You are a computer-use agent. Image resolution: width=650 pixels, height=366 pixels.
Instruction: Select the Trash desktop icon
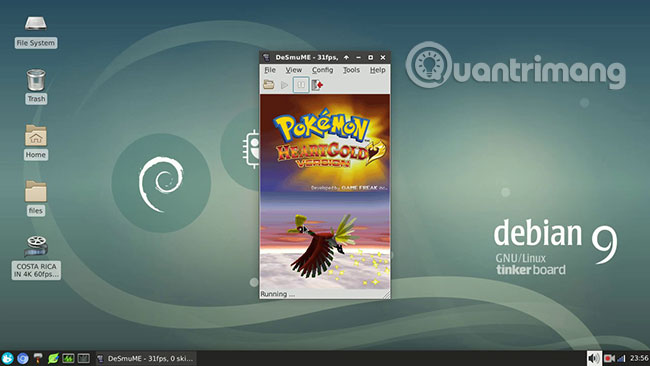coord(36,80)
